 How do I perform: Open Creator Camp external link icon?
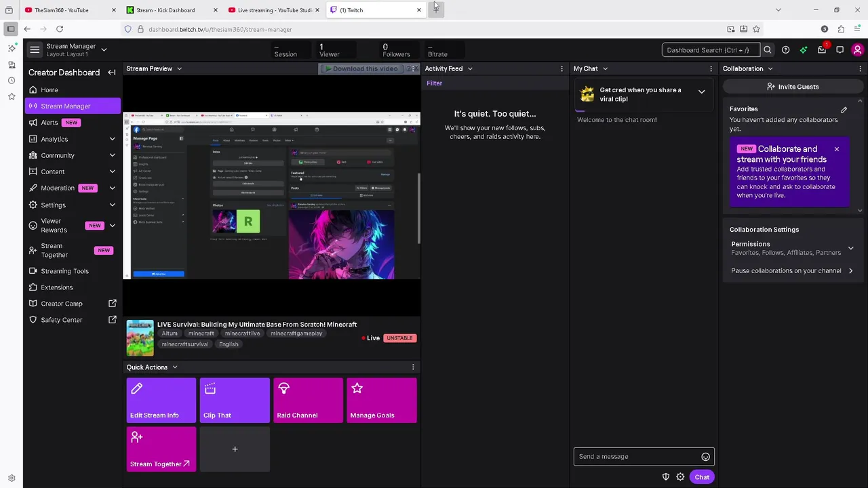tap(113, 304)
